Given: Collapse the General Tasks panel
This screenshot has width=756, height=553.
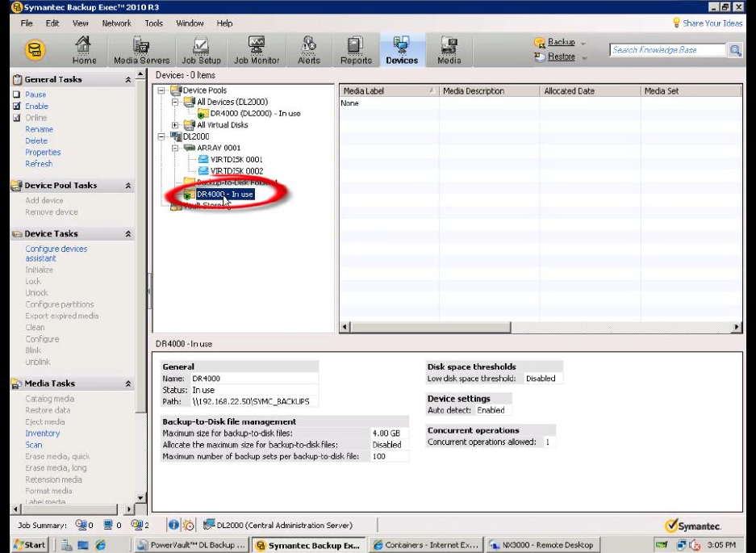Looking at the screenshot, I should [128, 80].
